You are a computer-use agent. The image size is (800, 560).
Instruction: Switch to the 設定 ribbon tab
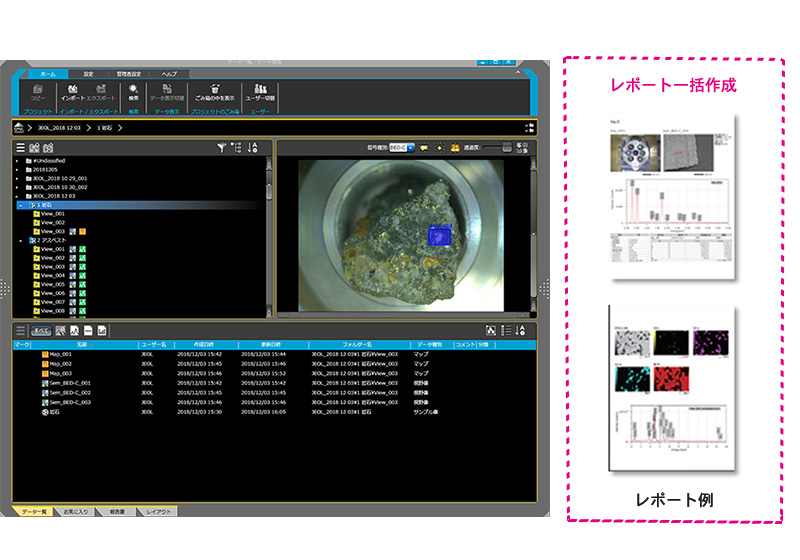click(88, 74)
